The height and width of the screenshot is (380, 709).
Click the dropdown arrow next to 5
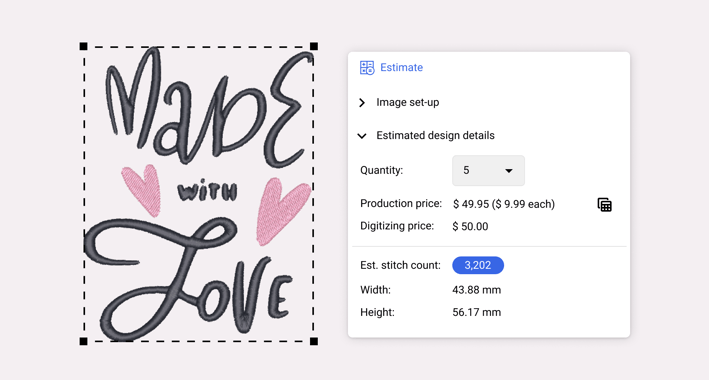[509, 171]
